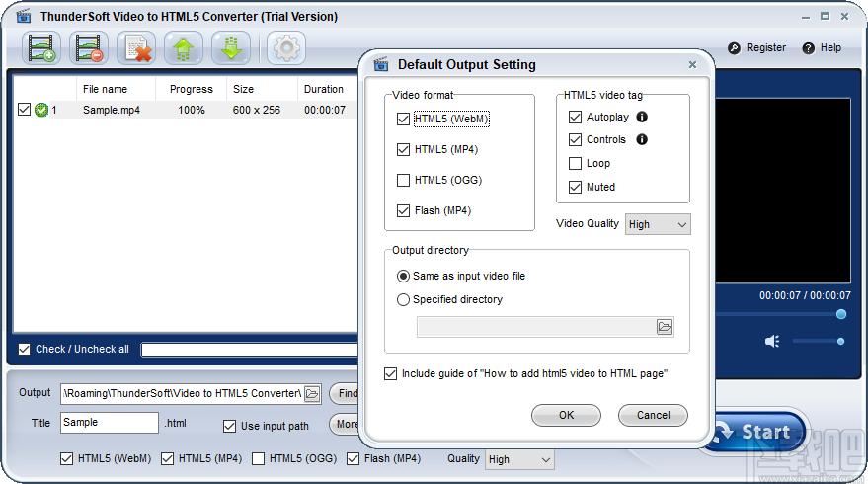
Task: Click the Help question mark icon
Action: (808, 48)
